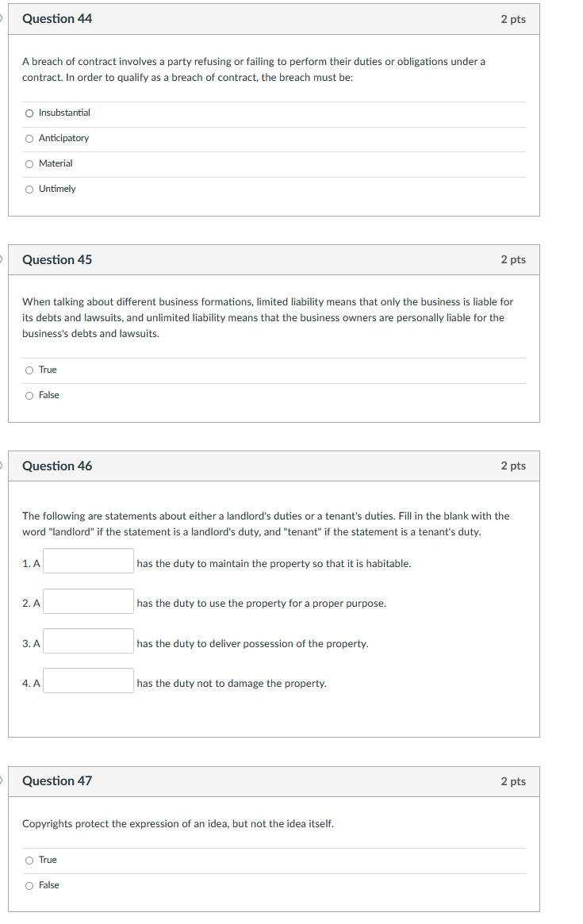Select the "Insubstantial" answer option
This screenshot has height=924, width=583.
click(x=29, y=113)
